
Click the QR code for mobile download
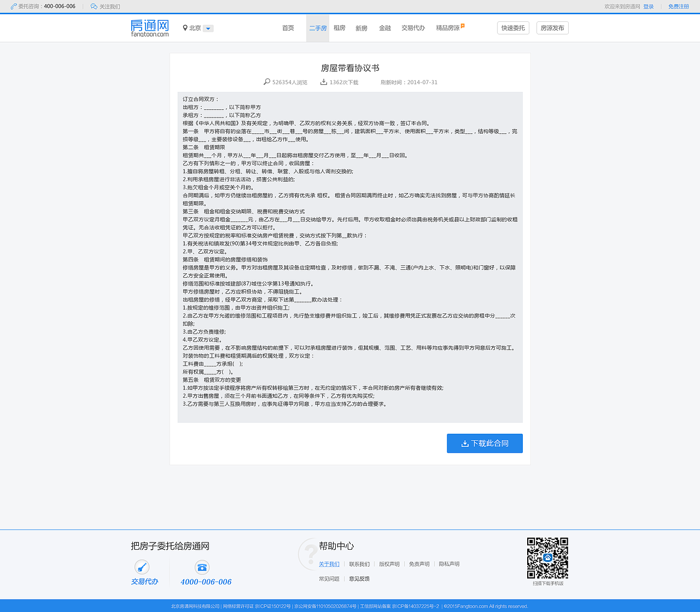click(547, 558)
